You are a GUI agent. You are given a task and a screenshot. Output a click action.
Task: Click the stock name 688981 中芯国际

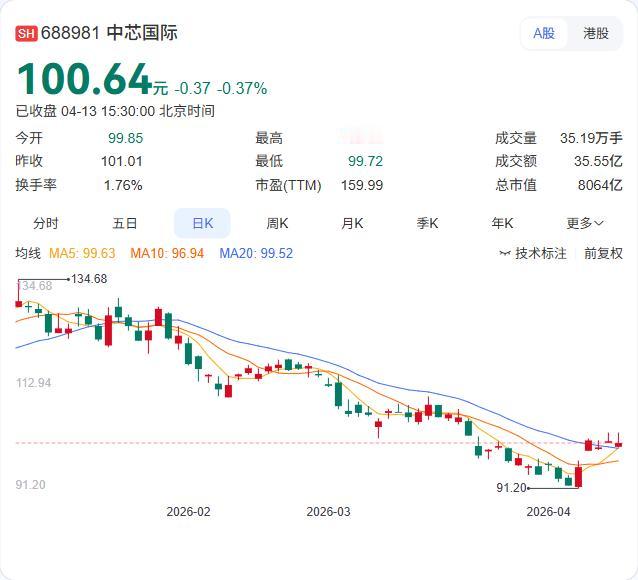click(x=109, y=33)
